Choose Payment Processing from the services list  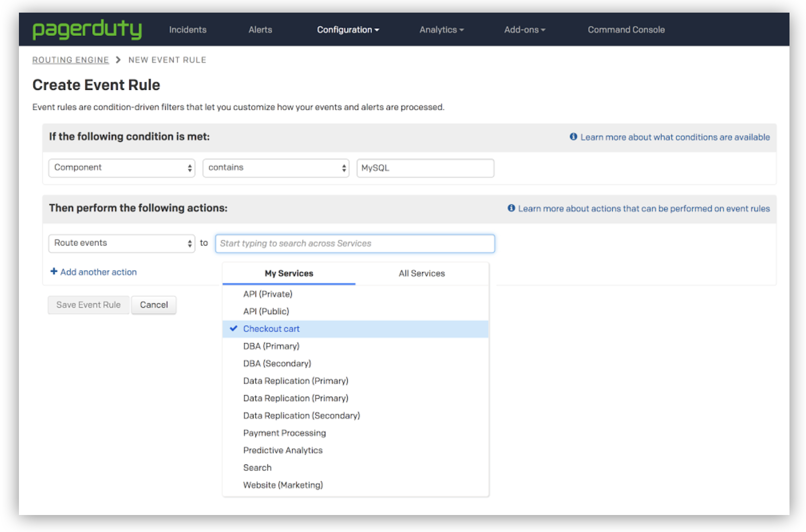click(x=285, y=433)
